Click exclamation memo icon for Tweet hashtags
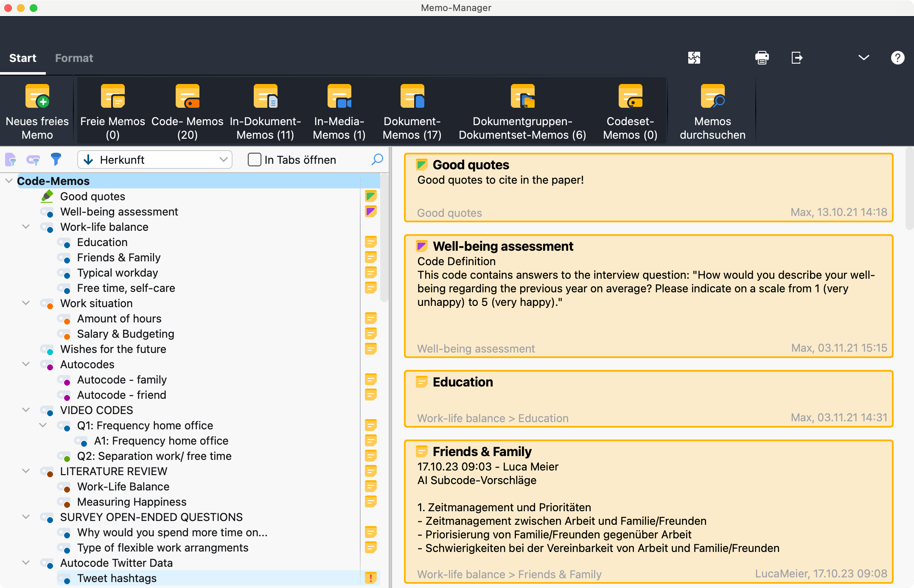 (370, 578)
